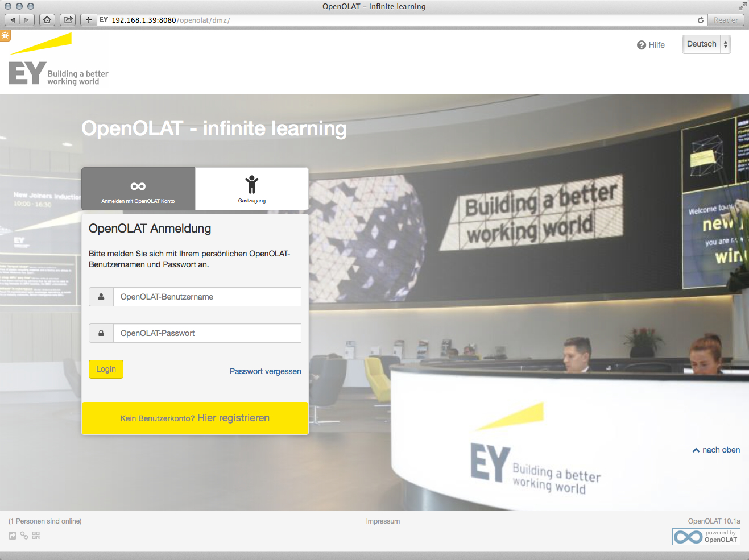Image resolution: width=749 pixels, height=560 pixels.
Task: Click the QR code icon in footer
Action: 36,536
